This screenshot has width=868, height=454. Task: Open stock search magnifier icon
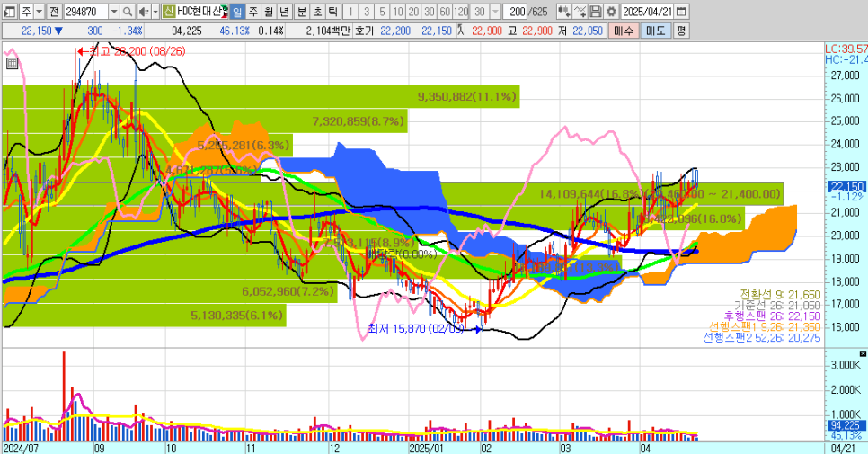click(128, 11)
